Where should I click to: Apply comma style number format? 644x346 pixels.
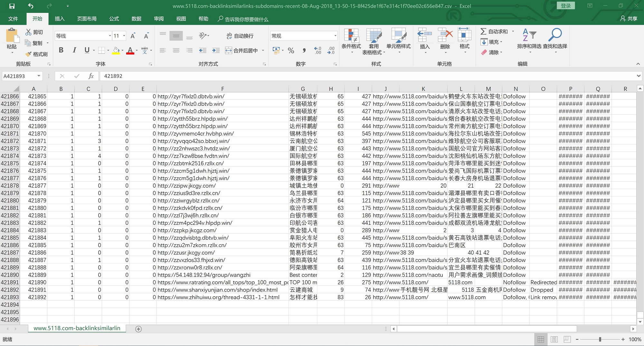tap(304, 50)
